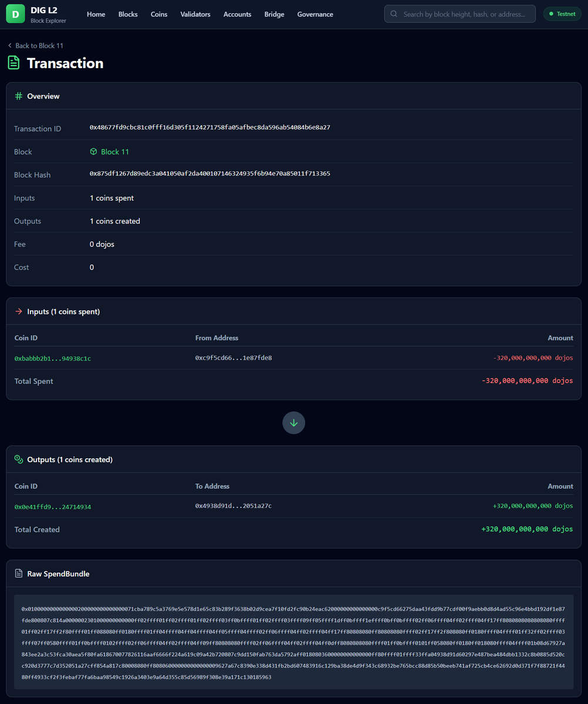The height and width of the screenshot is (704, 588).
Task: Open the Block 11 link in Overview
Action: (x=109, y=152)
